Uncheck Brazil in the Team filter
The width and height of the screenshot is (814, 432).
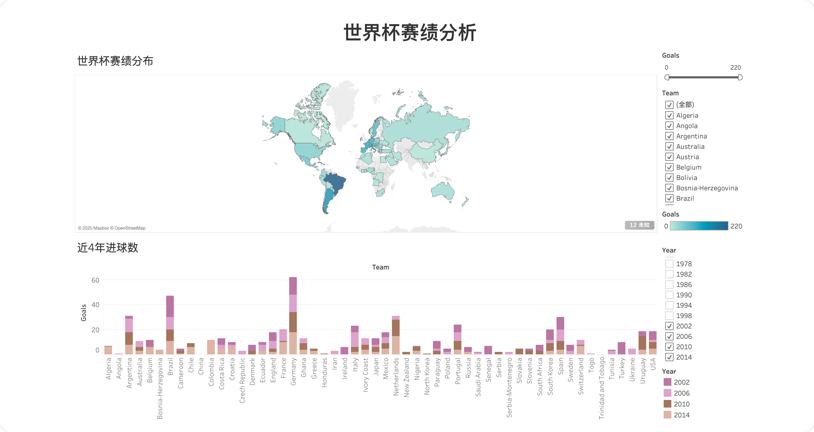click(670, 198)
